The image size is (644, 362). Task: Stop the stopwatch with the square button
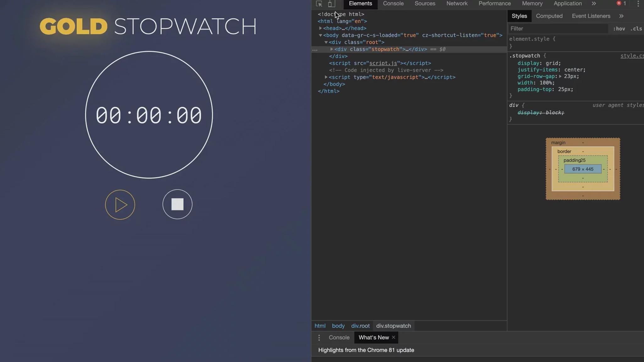[x=177, y=204]
